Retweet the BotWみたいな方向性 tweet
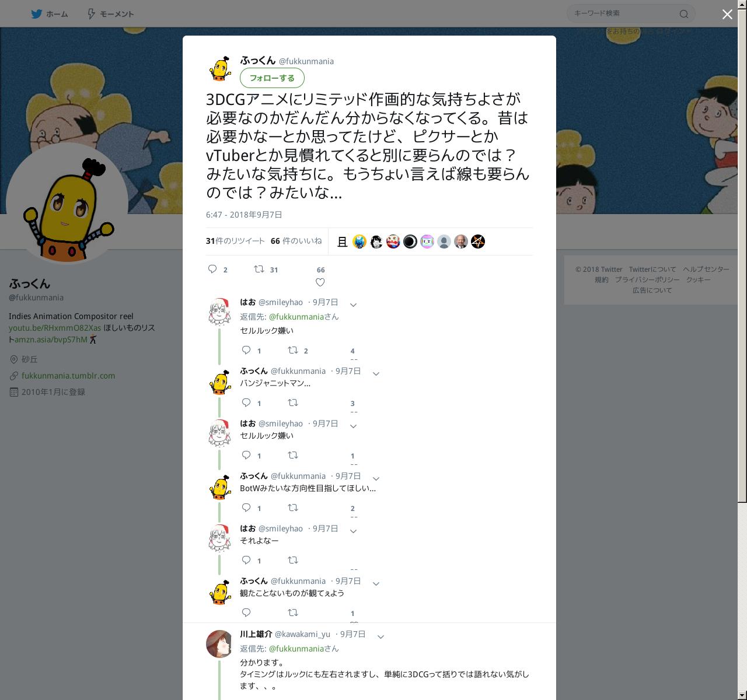This screenshot has width=747, height=700. (293, 508)
